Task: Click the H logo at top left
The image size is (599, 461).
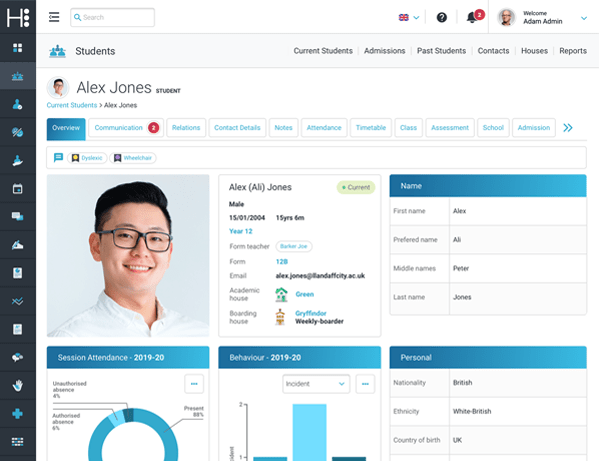Action: pos(18,18)
